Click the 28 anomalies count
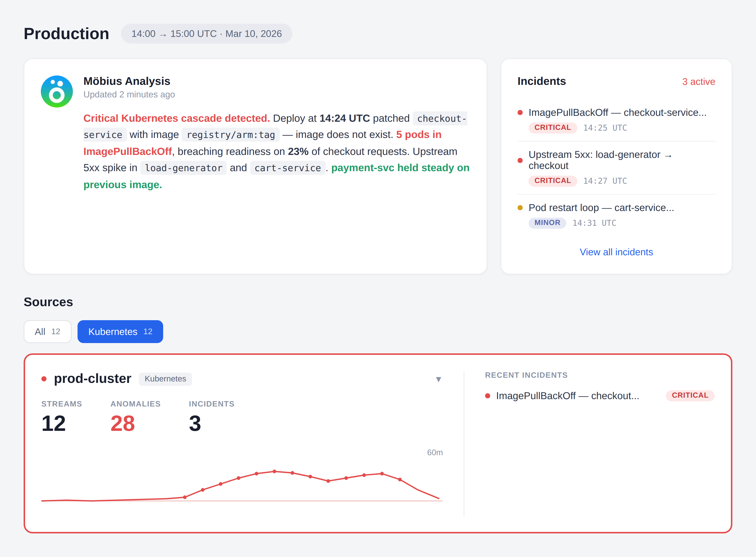 123,423
